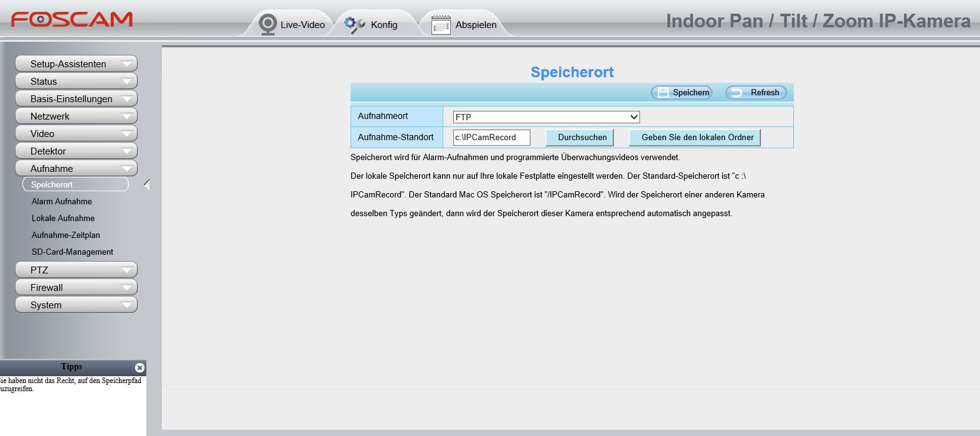Screen dimensions: 980x436
Task: Close the Tipps panel
Action: [x=139, y=367]
